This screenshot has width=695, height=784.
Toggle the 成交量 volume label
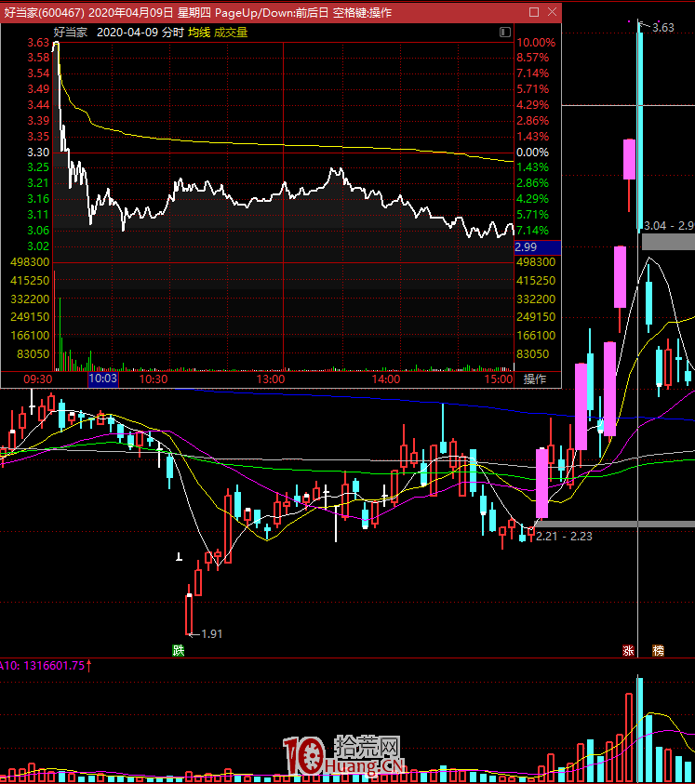(x=231, y=33)
